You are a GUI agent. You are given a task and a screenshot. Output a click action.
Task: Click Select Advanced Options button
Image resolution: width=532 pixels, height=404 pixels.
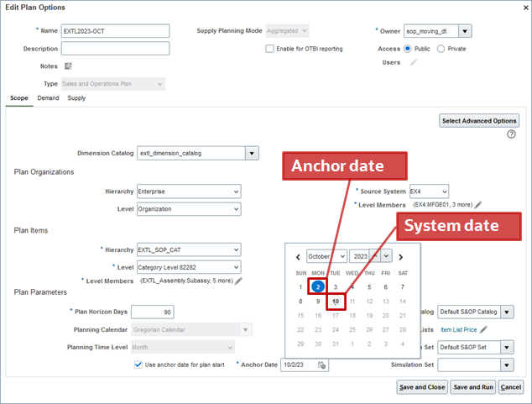(479, 121)
